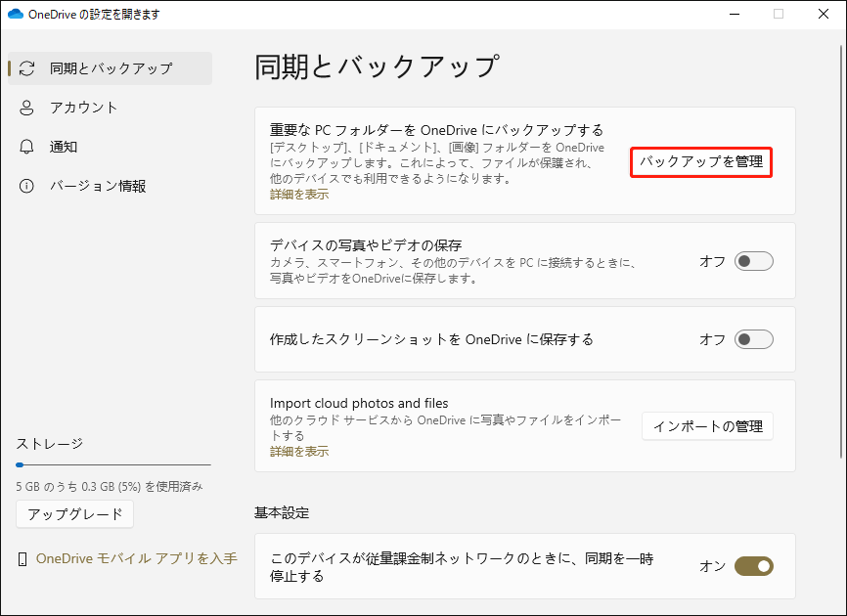Click the phone icon beside OneDrive モバイル アプリ
The width and height of the screenshot is (847, 616).
[x=22, y=559]
